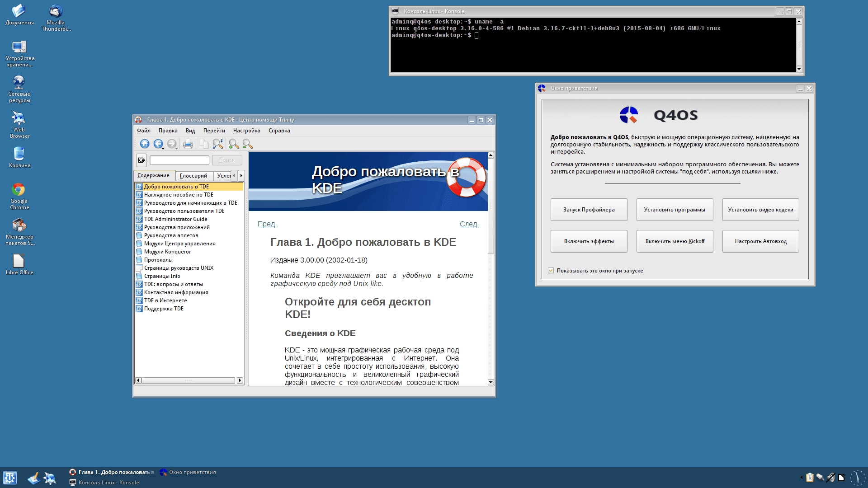Click the LibreOffice quickstarter tray icon

(841, 478)
